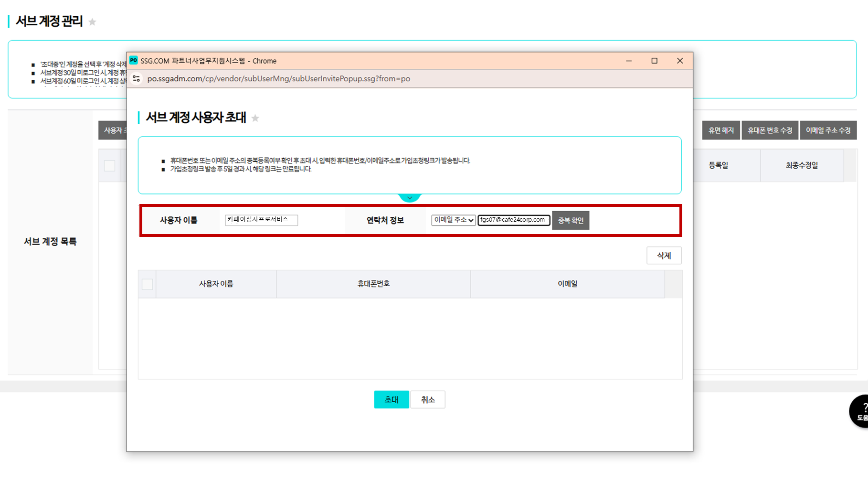
Task: Click the site info icon in address bar
Action: [137, 79]
